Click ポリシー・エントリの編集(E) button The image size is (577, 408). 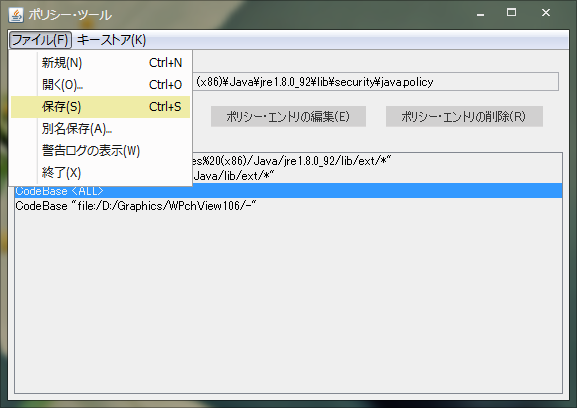[288, 117]
